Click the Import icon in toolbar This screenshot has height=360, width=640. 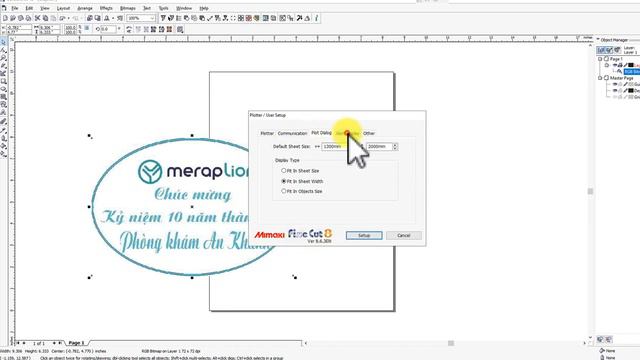[x=90, y=18]
